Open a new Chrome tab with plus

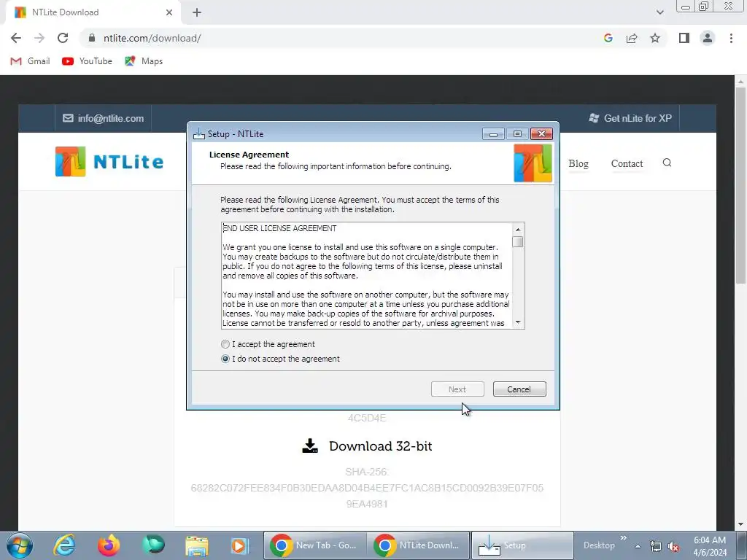[x=197, y=12]
